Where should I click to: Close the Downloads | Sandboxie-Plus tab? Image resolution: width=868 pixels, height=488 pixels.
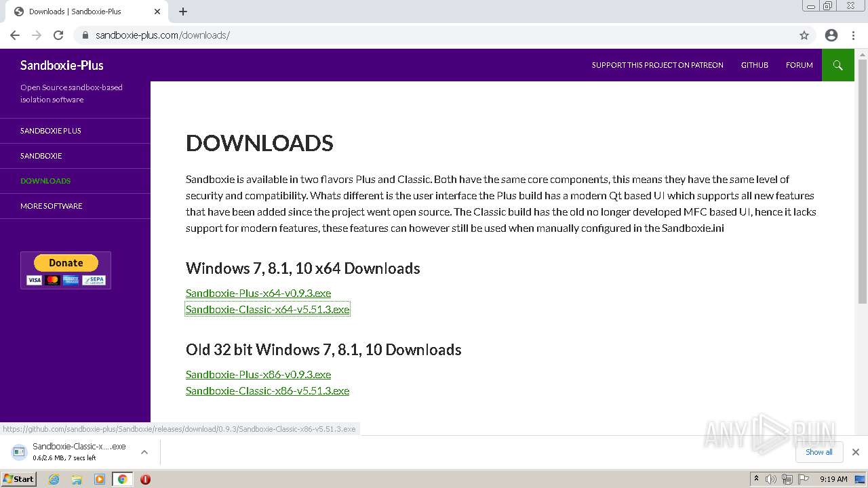click(157, 12)
